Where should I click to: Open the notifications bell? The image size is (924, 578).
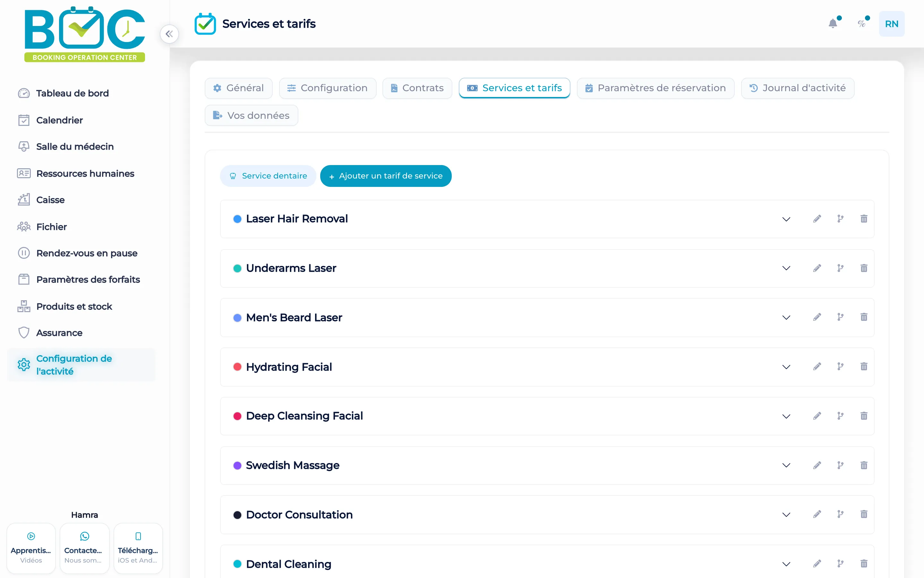[833, 24]
